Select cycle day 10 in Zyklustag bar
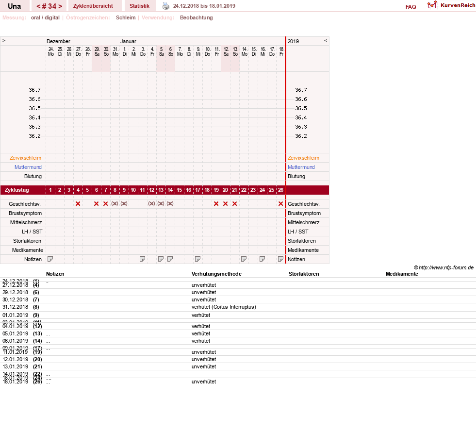Viewport: 476px width, 448px height. coord(133,190)
